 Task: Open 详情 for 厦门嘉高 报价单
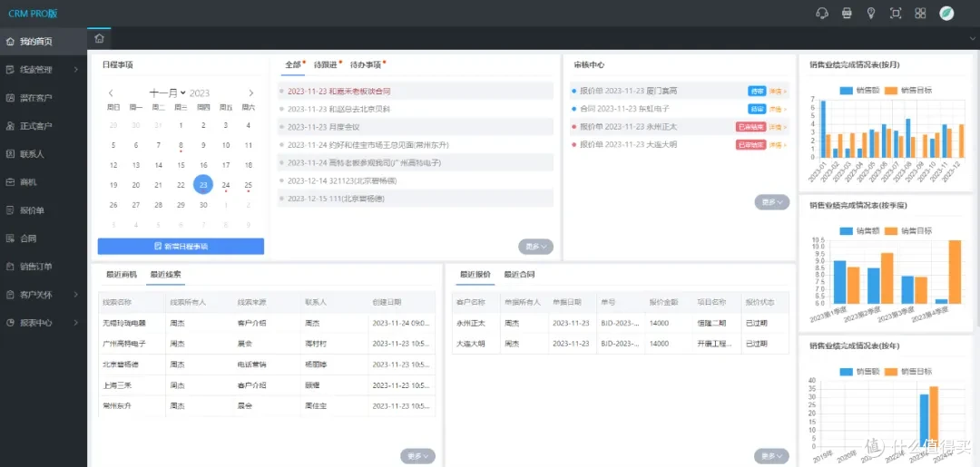click(x=778, y=92)
